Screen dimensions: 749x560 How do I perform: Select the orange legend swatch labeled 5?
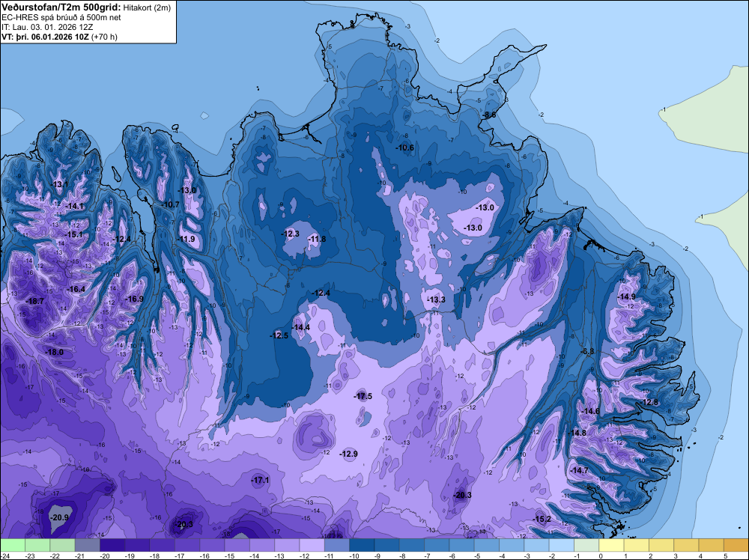coord(736,545)
